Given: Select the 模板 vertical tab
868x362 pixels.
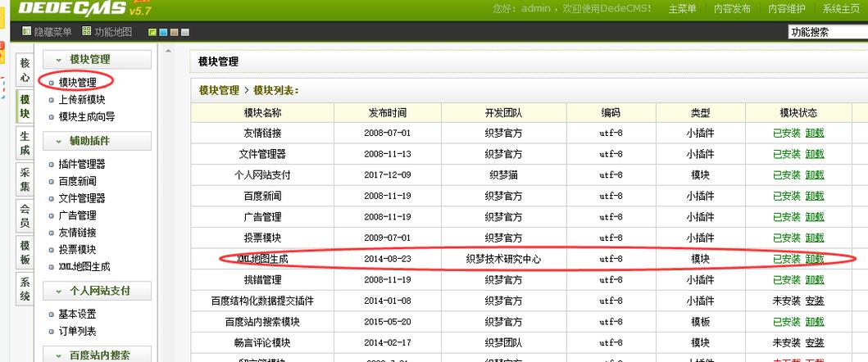Looking at the screenshot, I should tap(25, 252).
